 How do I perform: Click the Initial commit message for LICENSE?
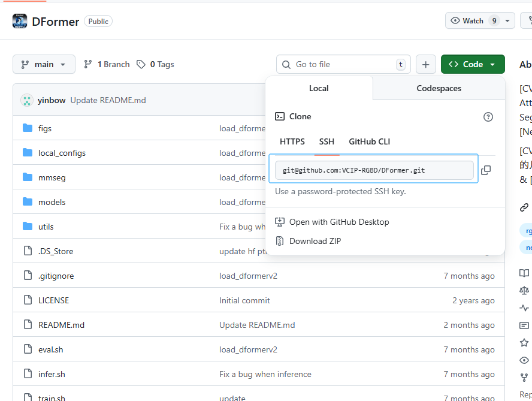244,300
